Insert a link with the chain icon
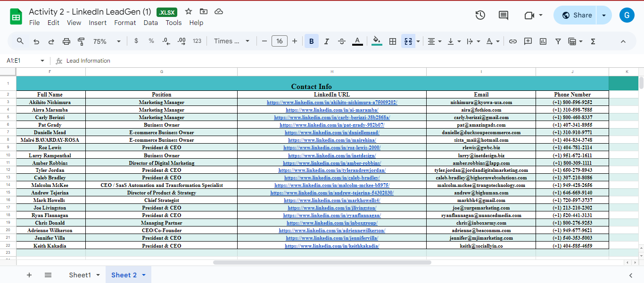This screenshot has width=644, height=283. pyautogui.click(x=513, y=41)
